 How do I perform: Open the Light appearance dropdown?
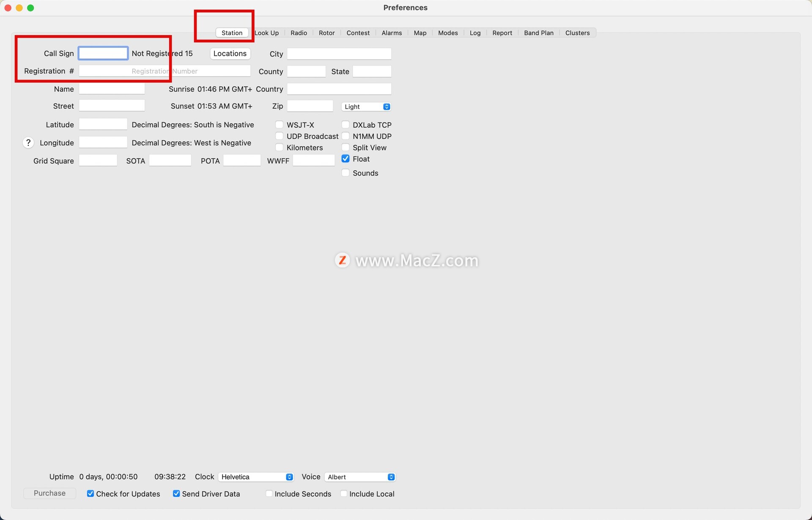tap(366, 107)
